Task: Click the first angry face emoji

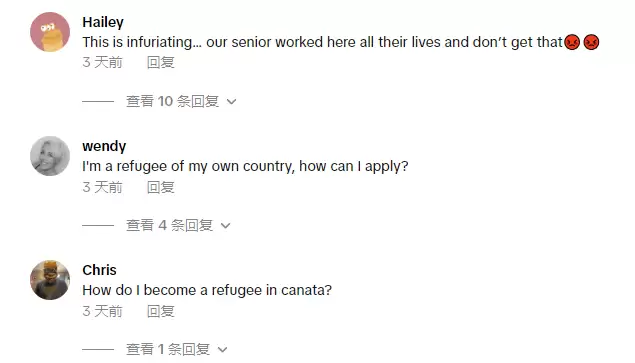Action: (x=572, y=42)
